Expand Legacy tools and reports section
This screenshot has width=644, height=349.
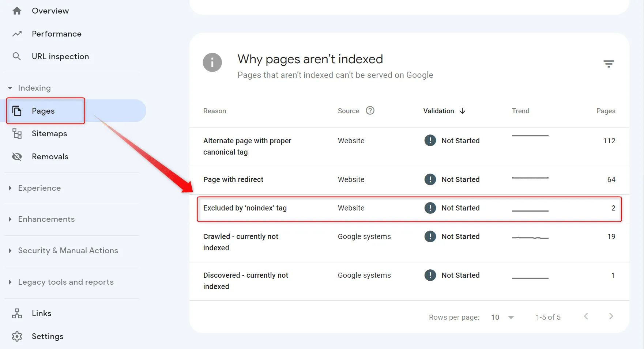click(10, 282)
